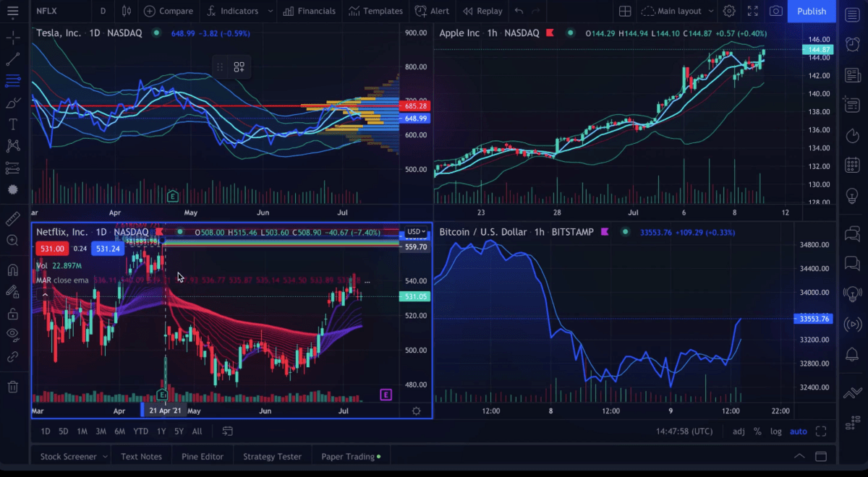The height and width of the screenshot is (477, 868).
Task: Click the Publish button
Action: 812,11
